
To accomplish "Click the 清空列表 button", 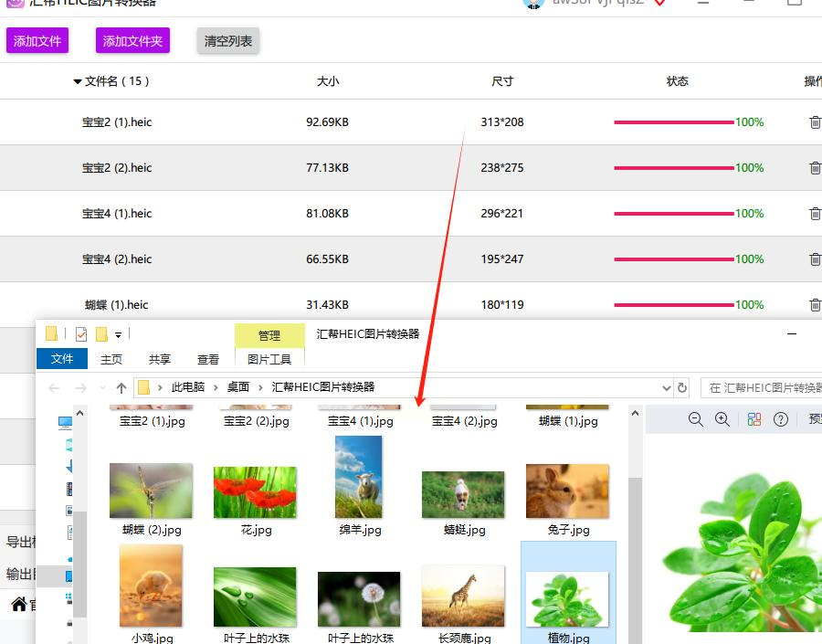I will point(228,41).
